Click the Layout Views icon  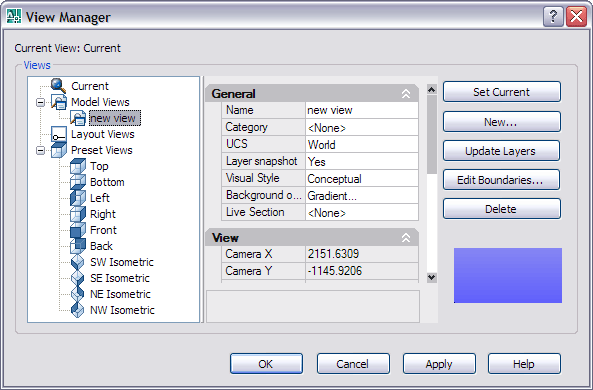[x=59, y=134]
